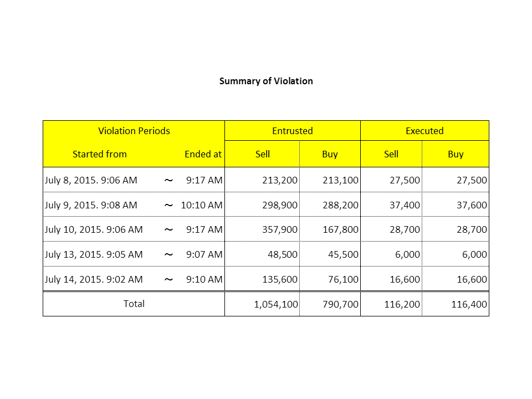Click the Entrusted column group header
This screenshot has height=399, width=532.
292,131
